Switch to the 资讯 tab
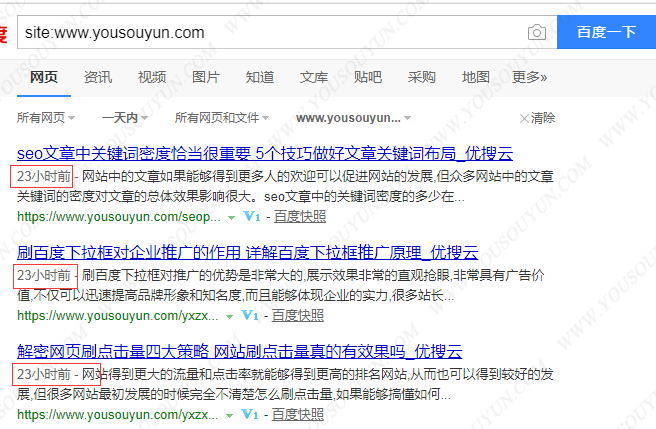Screen dimensions: 656x429 point(98,77)
